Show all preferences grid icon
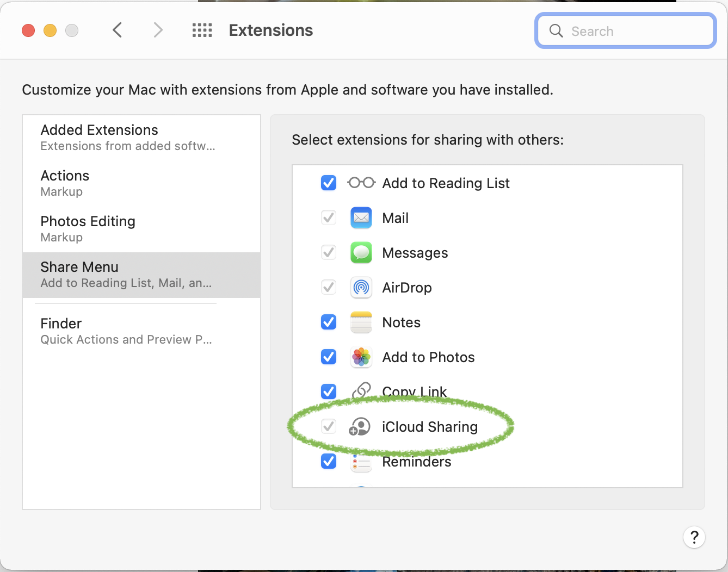This screenshot has height=572, width=728. [x=202, y=30]
